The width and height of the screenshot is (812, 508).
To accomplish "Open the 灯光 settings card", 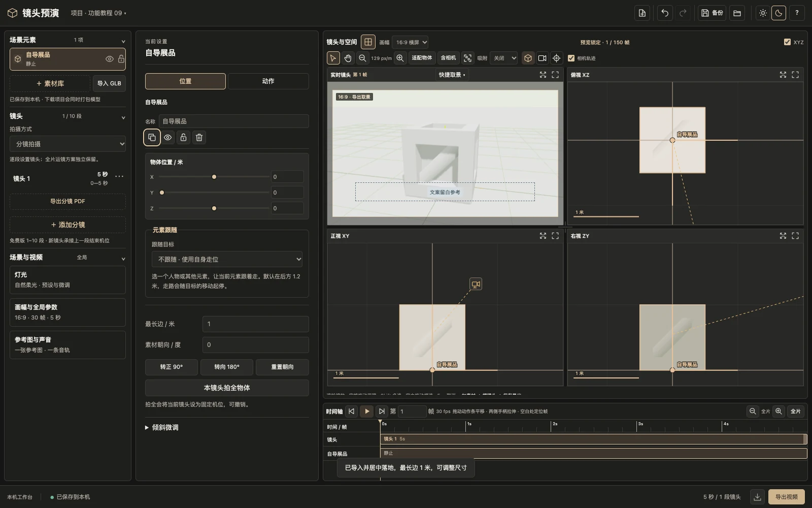I will point(67,280).
